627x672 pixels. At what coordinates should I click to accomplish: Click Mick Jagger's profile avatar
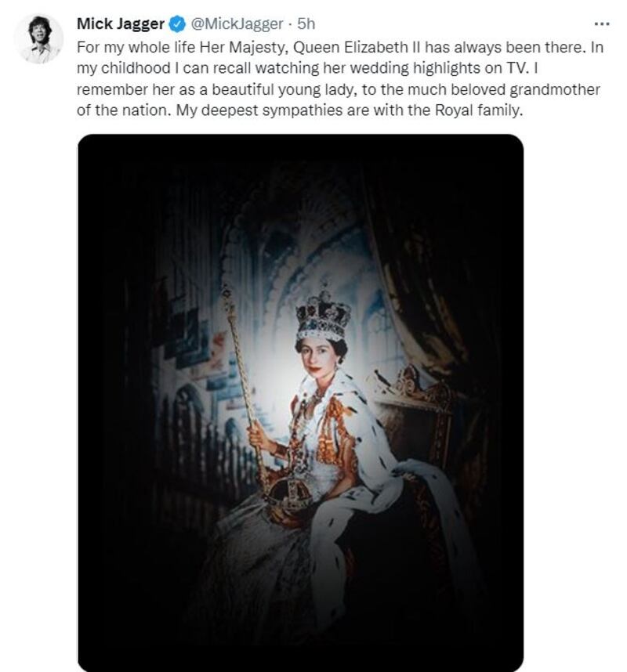[38, 39]
